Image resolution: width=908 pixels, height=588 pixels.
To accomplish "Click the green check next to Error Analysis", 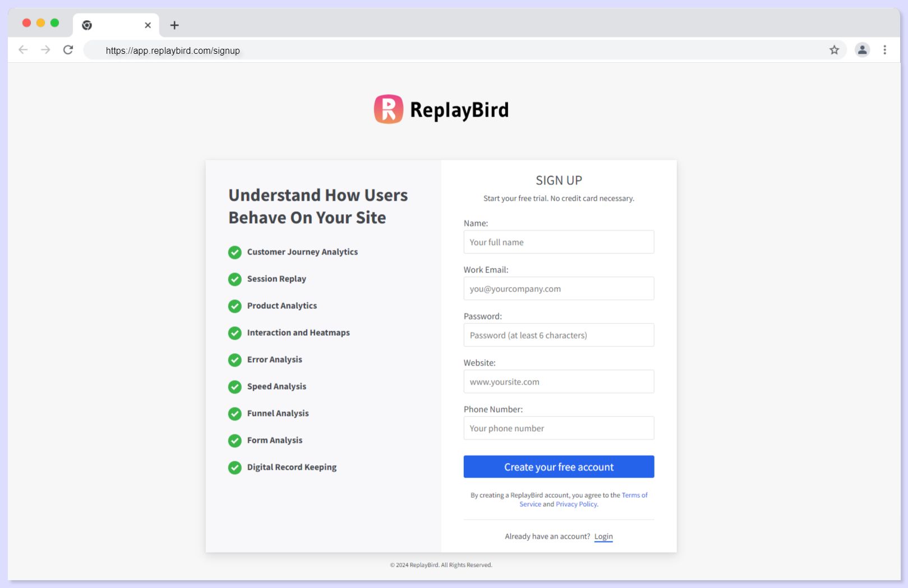I will coord(235,360).
